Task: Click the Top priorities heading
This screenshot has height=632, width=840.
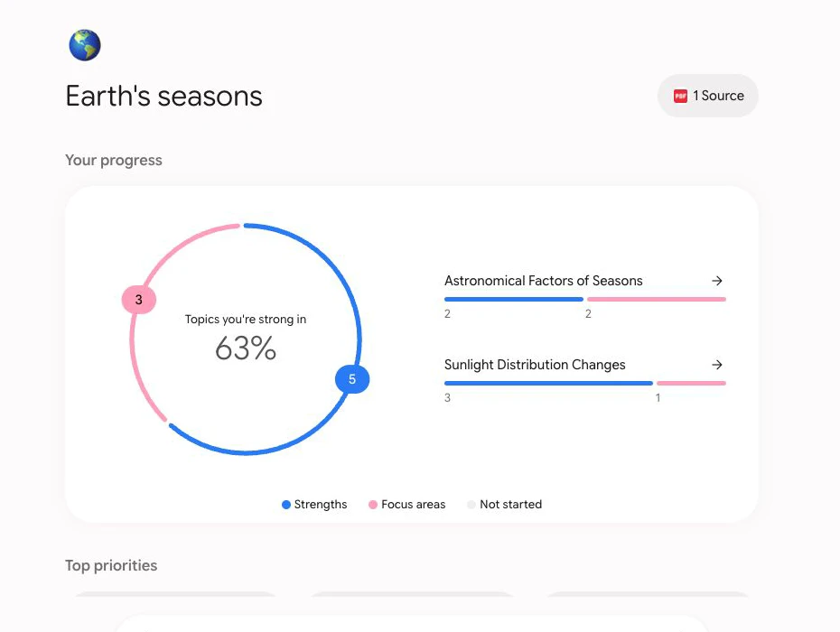Action: (x=111, y=565)
